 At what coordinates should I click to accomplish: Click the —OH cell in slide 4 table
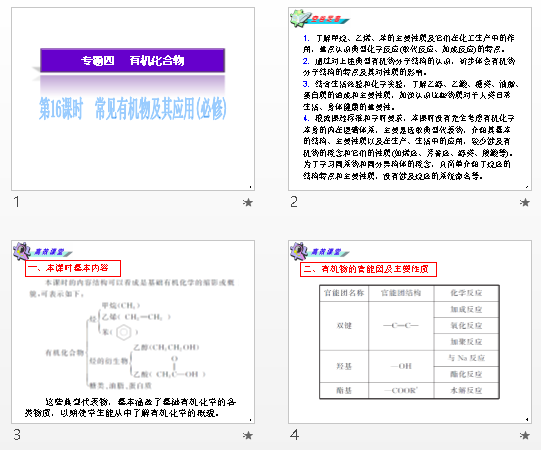pos(401,366)
